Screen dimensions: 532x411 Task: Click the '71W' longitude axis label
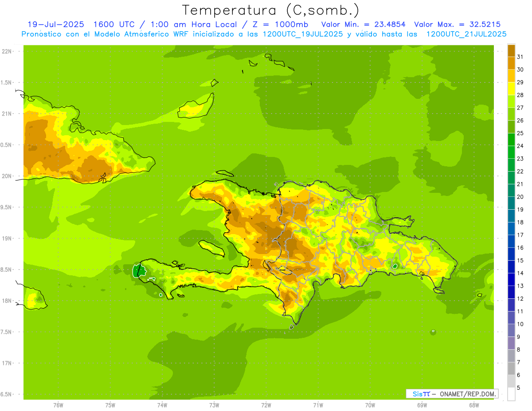(318, 405)
